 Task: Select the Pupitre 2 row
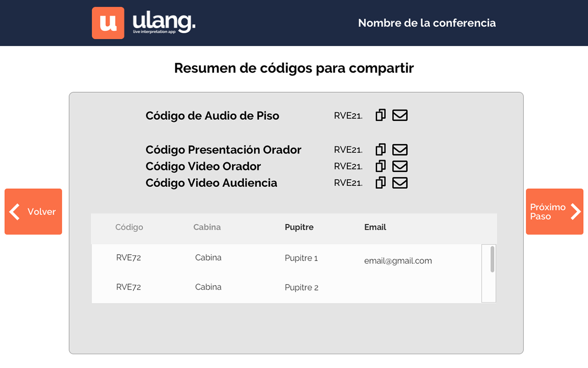[x=287, y=288]
